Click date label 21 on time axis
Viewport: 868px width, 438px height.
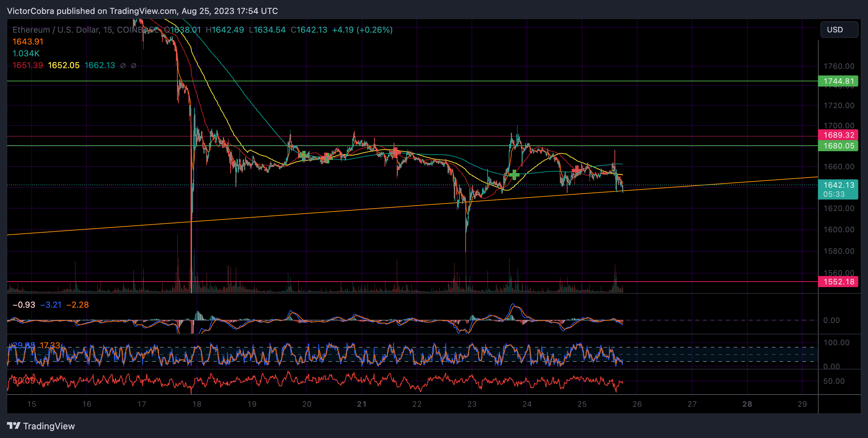[362, 404]
